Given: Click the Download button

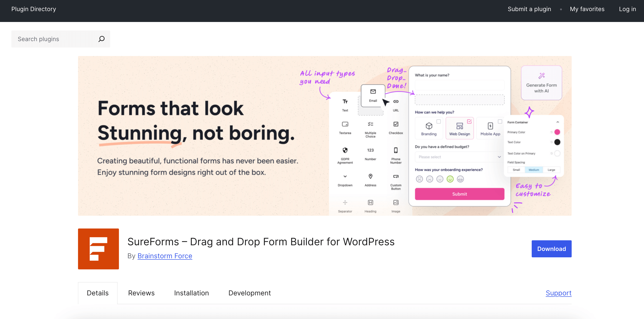Looking at the screenshot, I should point(552,249).
